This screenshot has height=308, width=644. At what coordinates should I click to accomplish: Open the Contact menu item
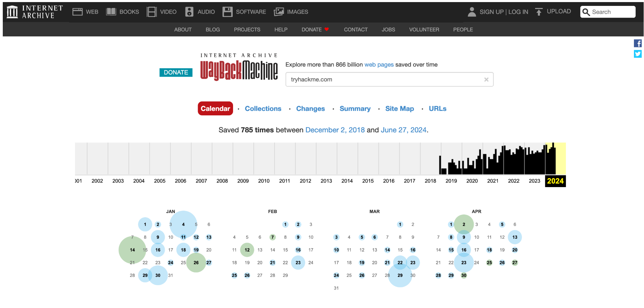click(x=355, y=30)
